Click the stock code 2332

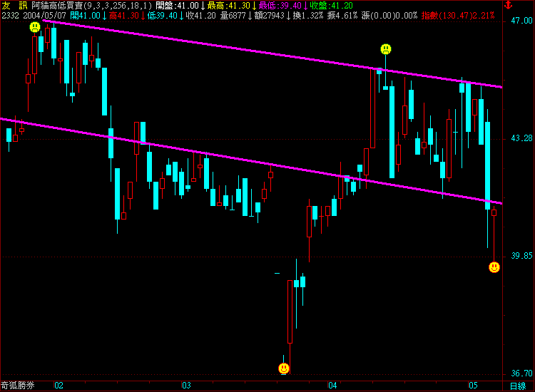coord(10,16)
